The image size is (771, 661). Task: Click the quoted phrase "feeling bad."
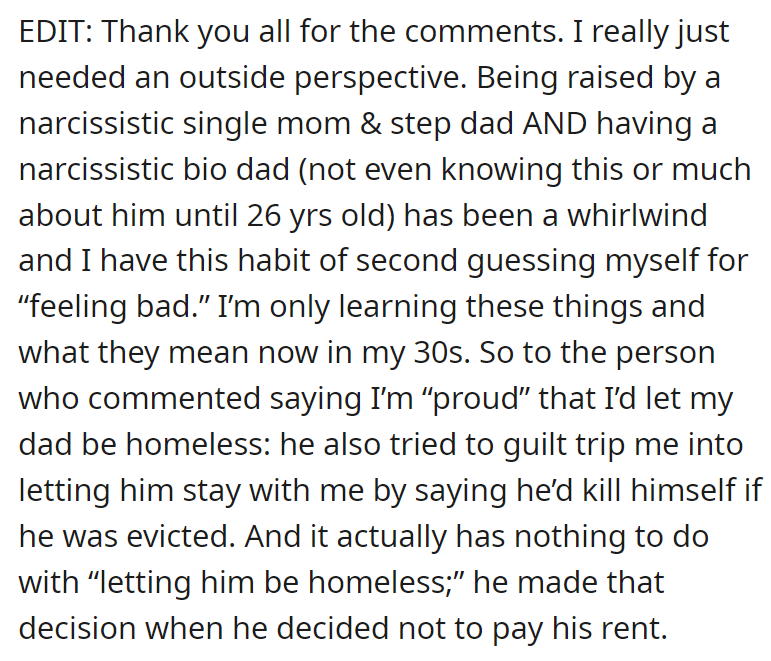[103, 307]
